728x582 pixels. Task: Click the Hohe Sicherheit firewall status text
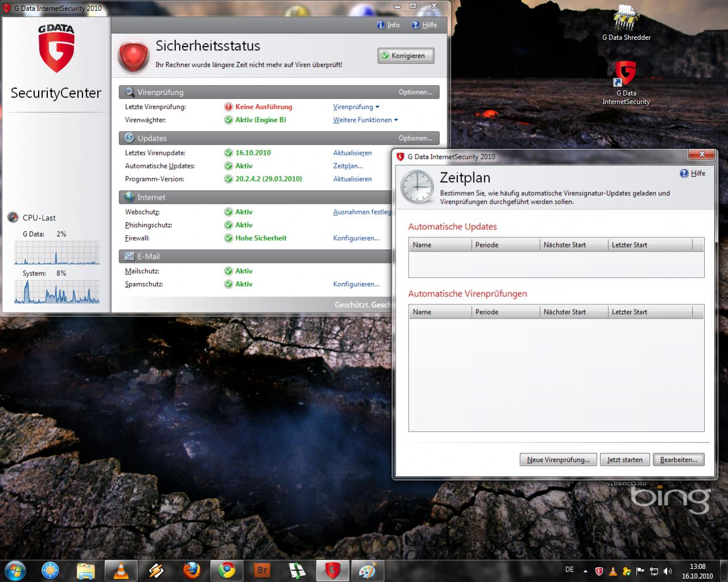click(x=261, y=238)
